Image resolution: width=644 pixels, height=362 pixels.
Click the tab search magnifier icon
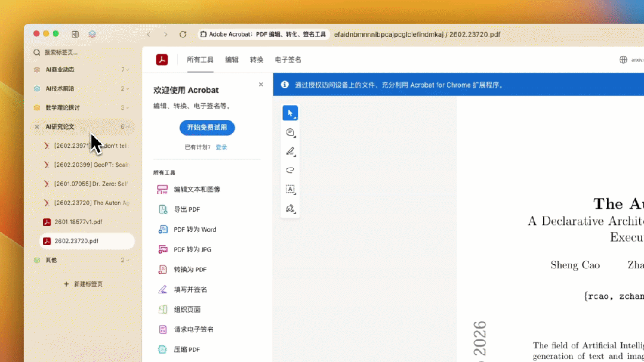pos(36,52)
